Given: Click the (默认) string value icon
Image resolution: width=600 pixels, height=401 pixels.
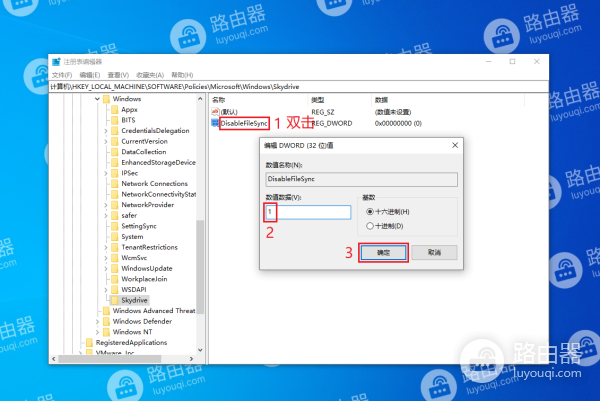Looking at the screenshot, I should tap(215, 112).
